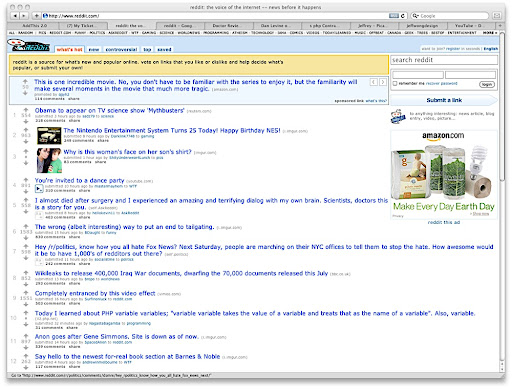Switch to the what's hot tab
The image size is (512, 389).
tap(69, 49)
